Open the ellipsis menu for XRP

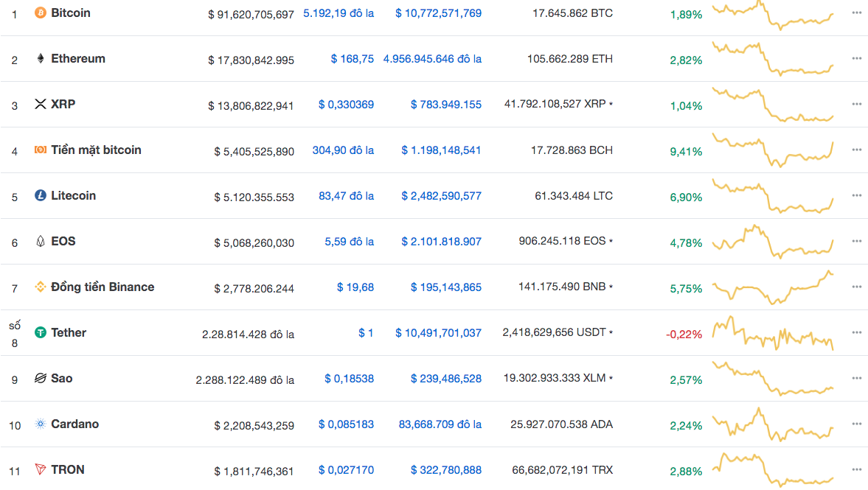point(856,104)
